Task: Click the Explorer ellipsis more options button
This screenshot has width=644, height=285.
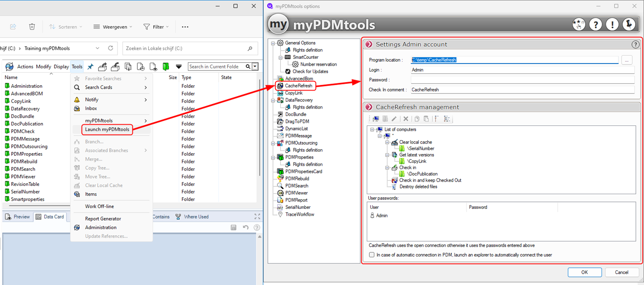Action: [x=185, y=27]
